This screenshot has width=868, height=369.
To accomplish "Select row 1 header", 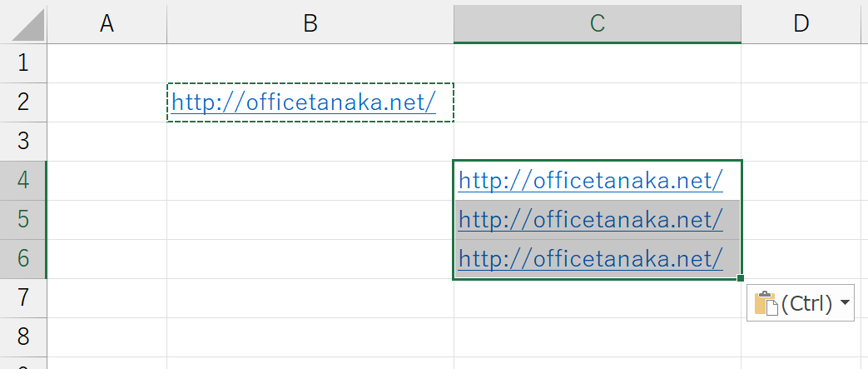I will coord(22,63).
